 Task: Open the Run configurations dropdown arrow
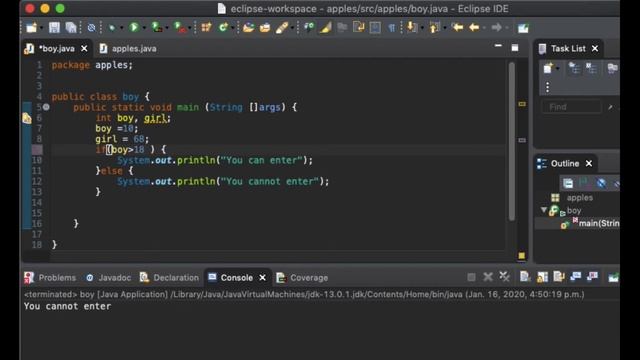(144, 28)
